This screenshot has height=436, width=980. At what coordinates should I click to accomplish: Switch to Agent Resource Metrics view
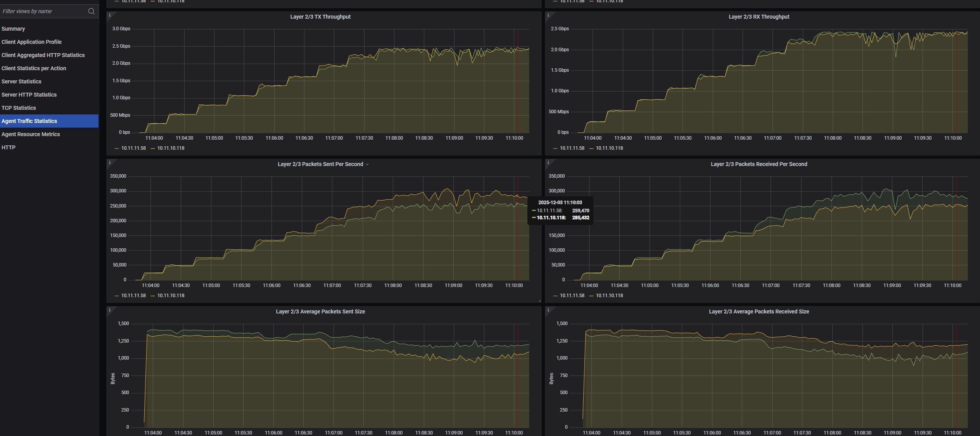coord(31,134)
